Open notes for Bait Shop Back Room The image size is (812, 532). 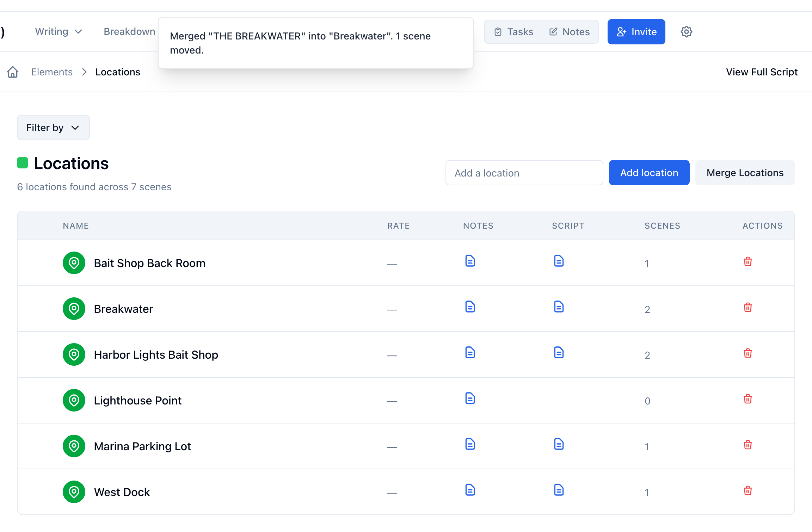point(470,261)
